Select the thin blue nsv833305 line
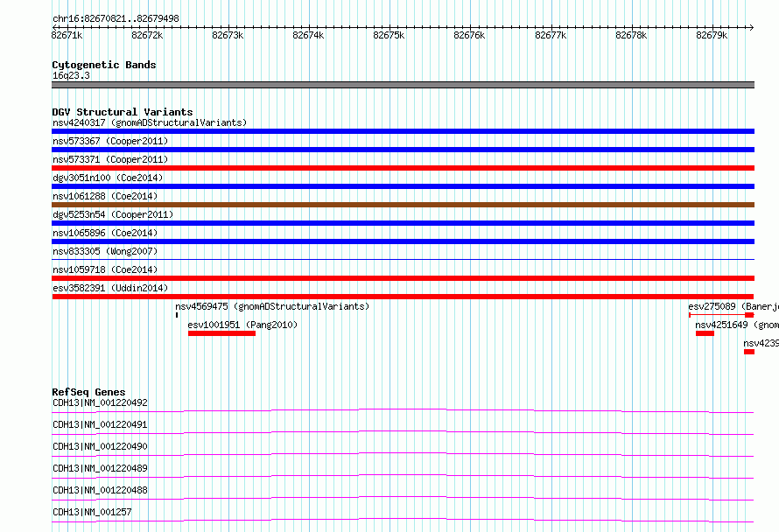The image size is (779, 532). click(403, 260)
